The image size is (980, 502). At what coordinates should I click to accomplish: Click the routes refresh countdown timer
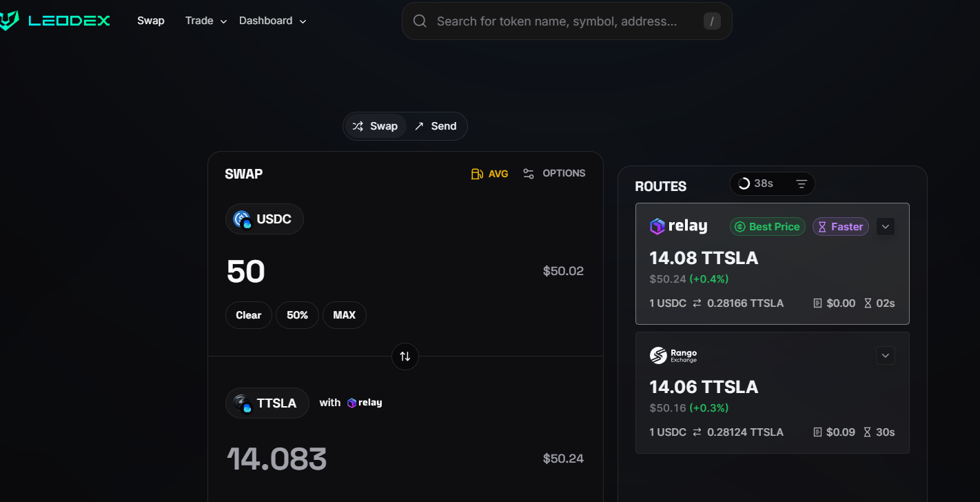click(755, 184)
